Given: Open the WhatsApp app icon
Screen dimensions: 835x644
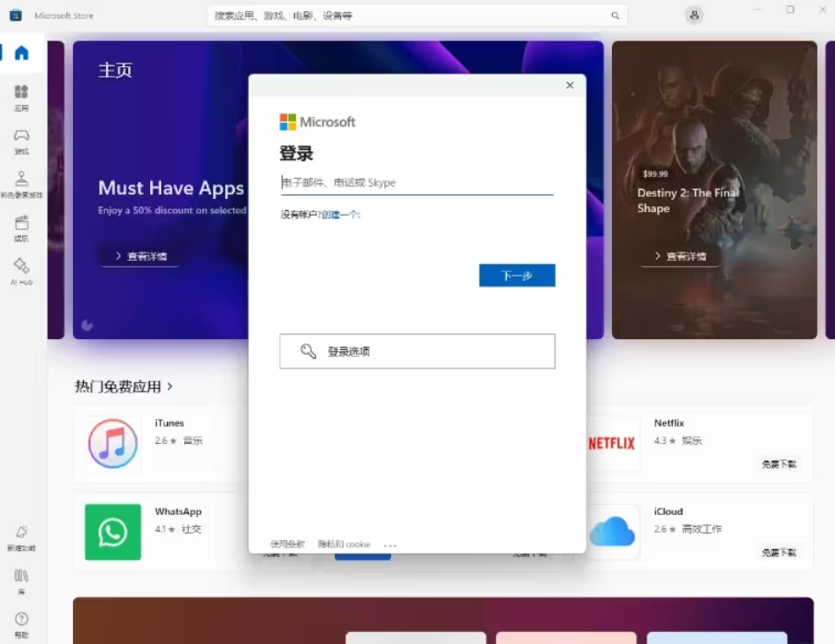Looking at the screenshot, I should click(112, 532).
